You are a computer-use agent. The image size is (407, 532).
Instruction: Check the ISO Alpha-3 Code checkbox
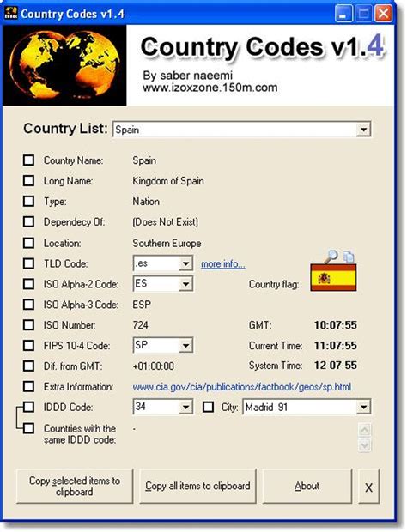coord(29,305)
